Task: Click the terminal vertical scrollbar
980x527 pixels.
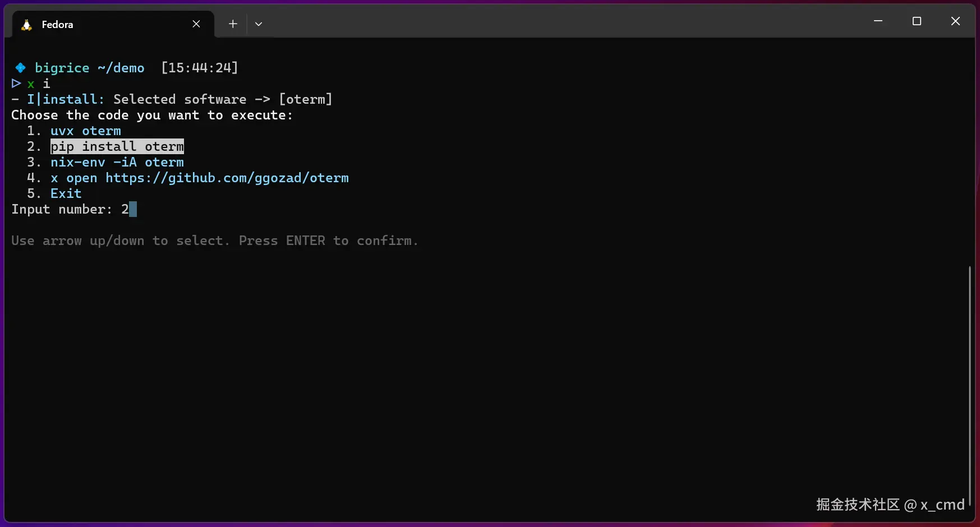Action: (x=970, y=387)
